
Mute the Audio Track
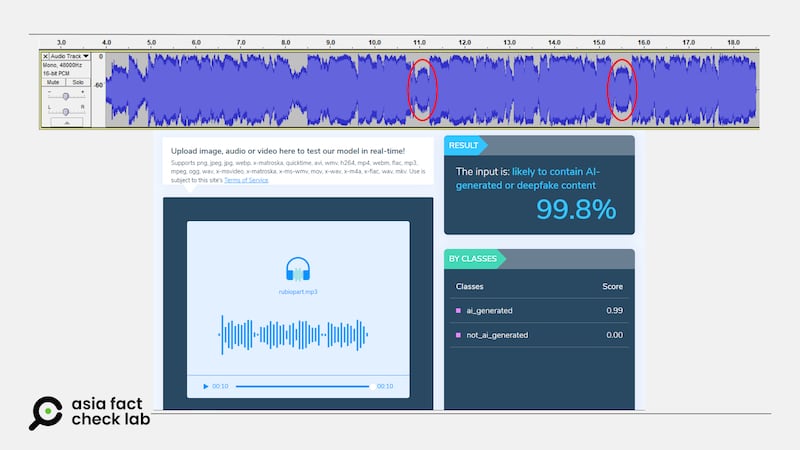[53, 82]
